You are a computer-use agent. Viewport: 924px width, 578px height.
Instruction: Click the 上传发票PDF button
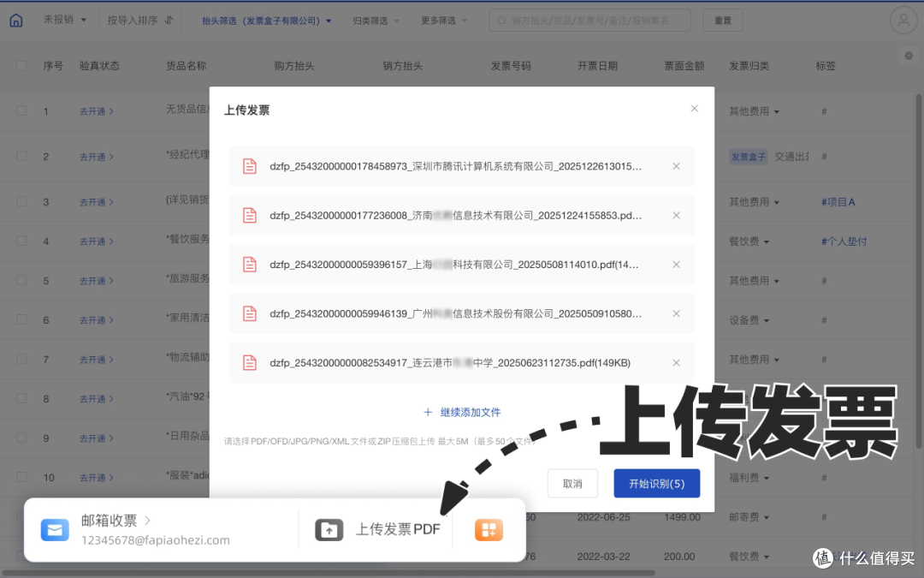pos(378,530)
